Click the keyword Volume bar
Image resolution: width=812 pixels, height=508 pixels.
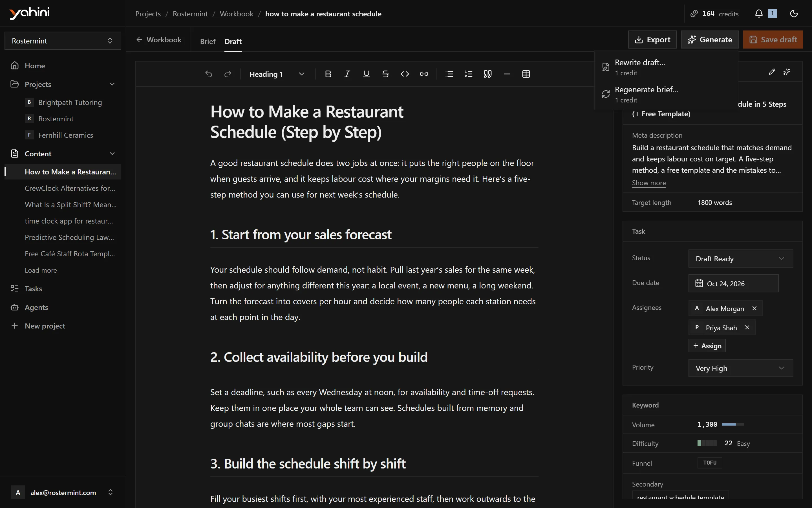coord(733,424)
